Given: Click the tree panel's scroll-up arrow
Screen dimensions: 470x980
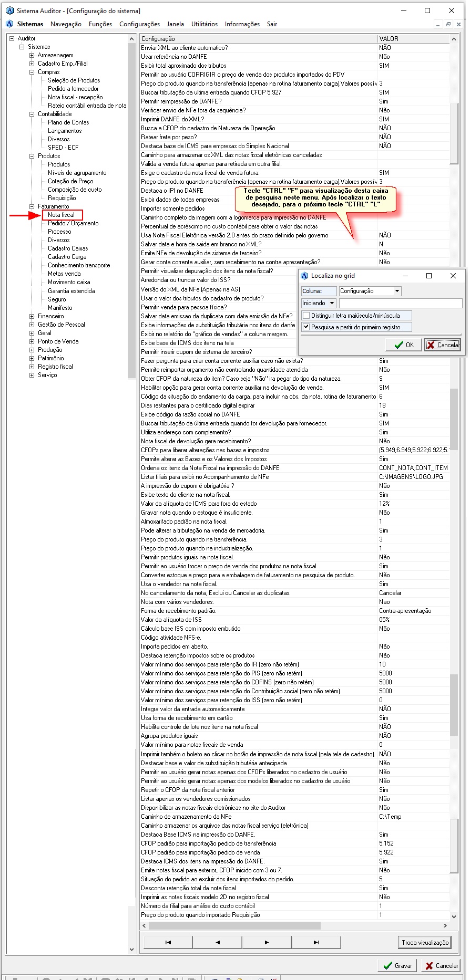Looking at the screenshot, I should pyautogui.click(x=131, y=39).
